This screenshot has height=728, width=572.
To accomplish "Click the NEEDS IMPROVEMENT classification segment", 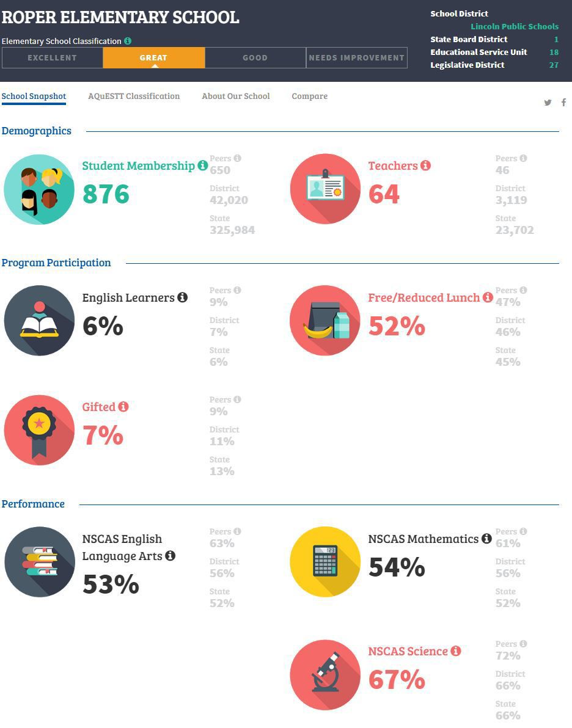I will tap(357, 57).
